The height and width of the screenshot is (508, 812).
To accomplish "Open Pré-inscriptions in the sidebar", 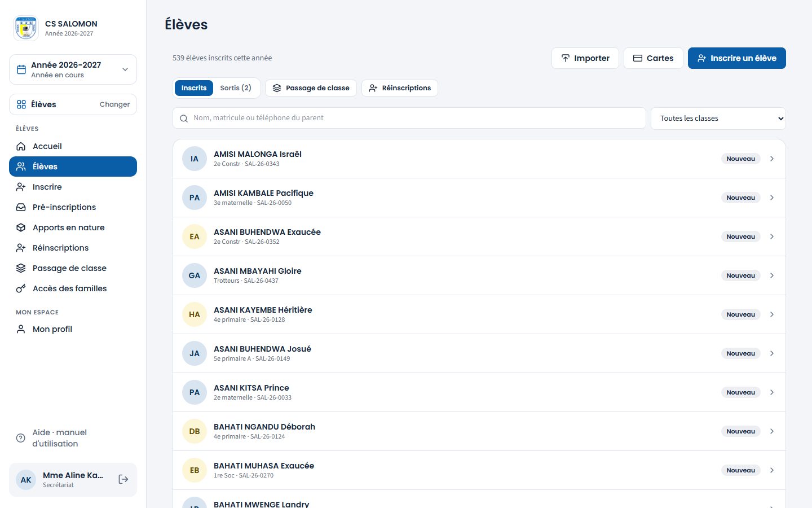I will [73, 207].
